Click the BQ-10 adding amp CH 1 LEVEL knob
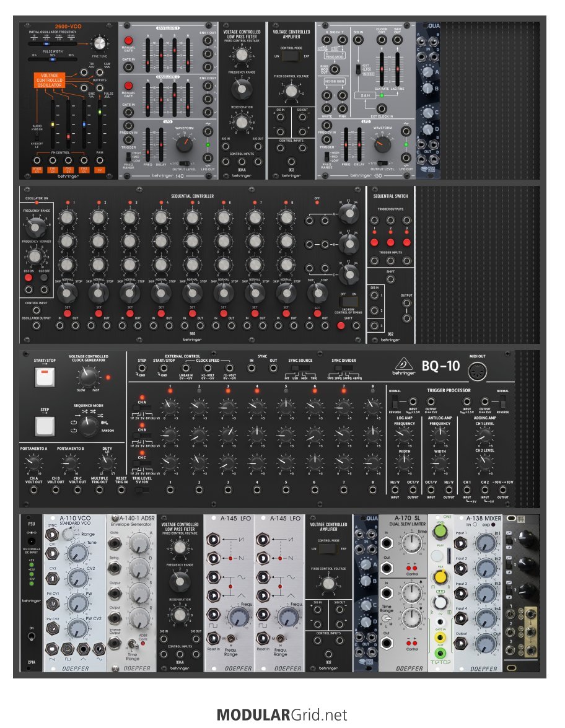The height and width of the screenshot is (728, 565). click(x=484, y=435)
